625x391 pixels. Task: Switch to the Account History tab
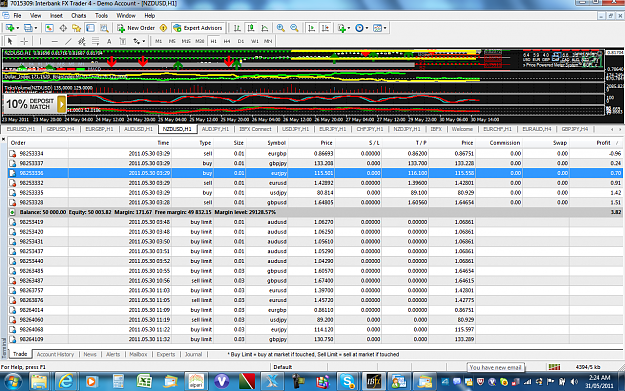coord(55,354)
